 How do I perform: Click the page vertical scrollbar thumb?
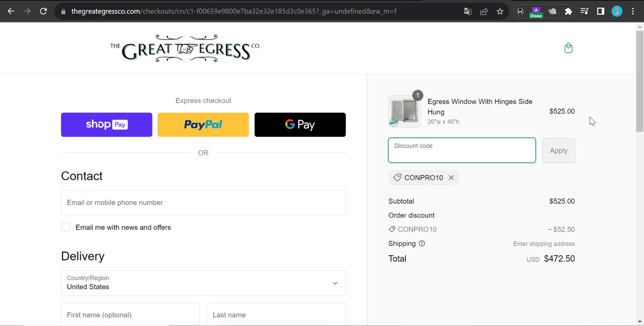(640, 81)
